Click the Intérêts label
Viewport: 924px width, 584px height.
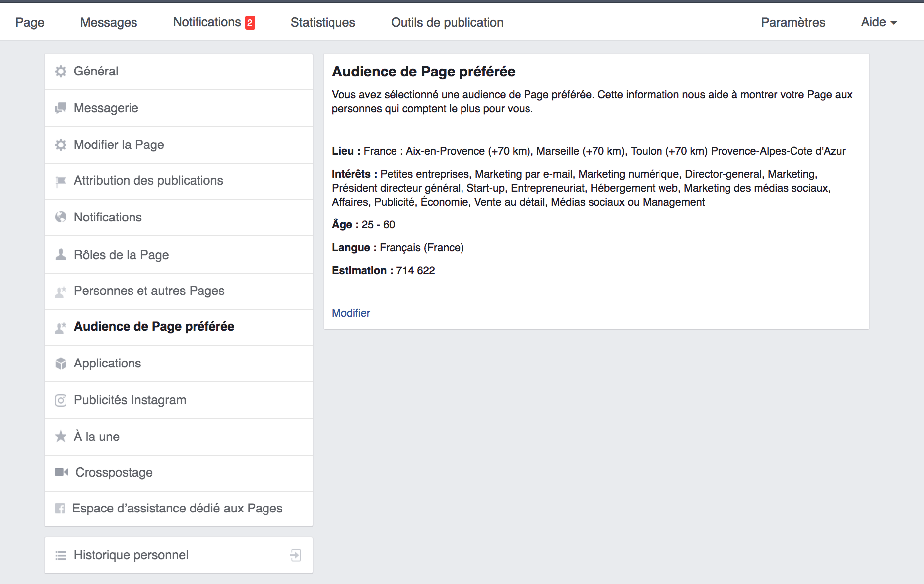coord(354,174)
